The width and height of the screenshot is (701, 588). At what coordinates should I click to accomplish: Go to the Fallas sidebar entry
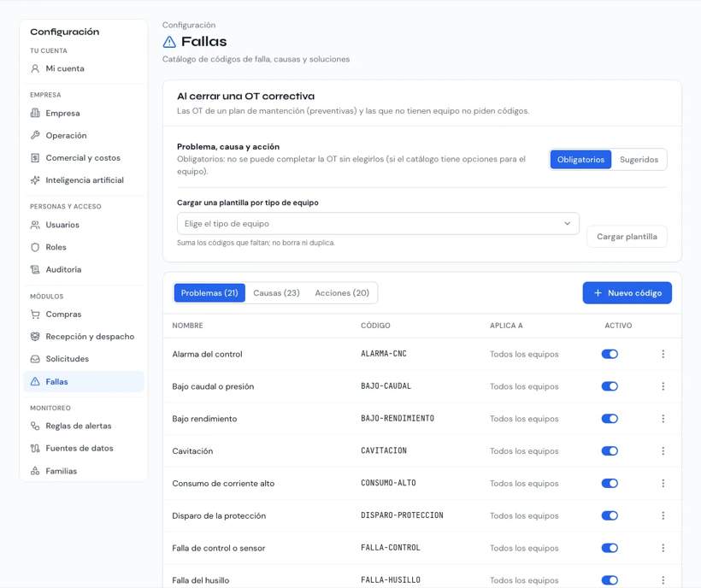(84, 381)
